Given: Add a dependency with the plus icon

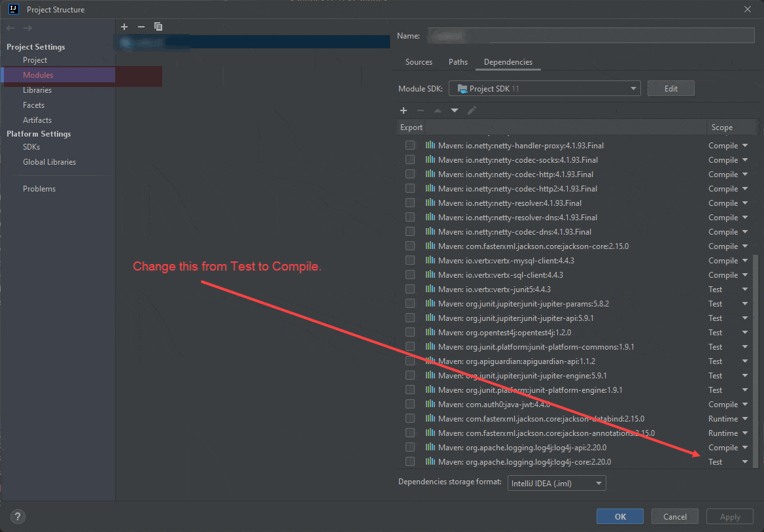Looking at the screenshot, I should (x=404, y=110).
